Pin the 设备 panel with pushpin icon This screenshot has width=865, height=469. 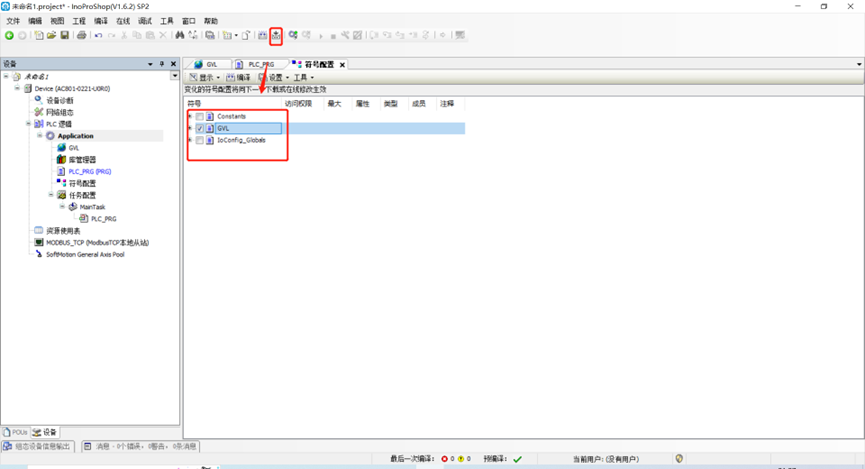(x=162, y=64)
